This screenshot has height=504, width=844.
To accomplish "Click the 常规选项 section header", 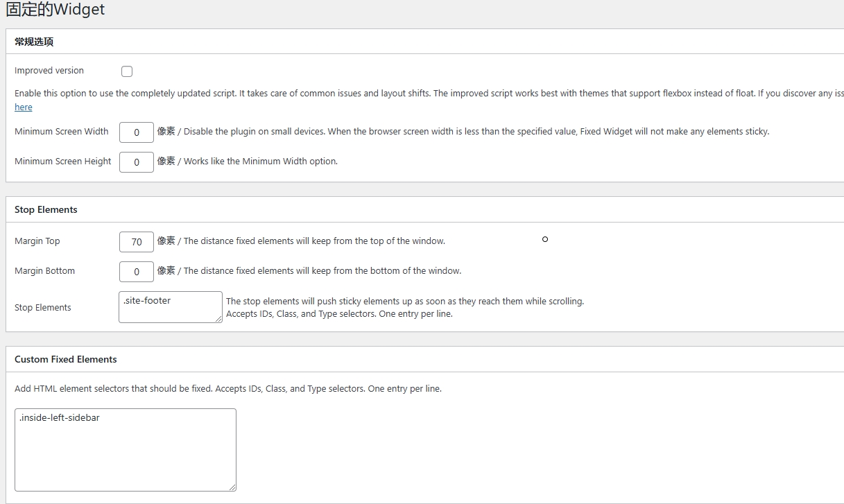I will pos(34,42).
